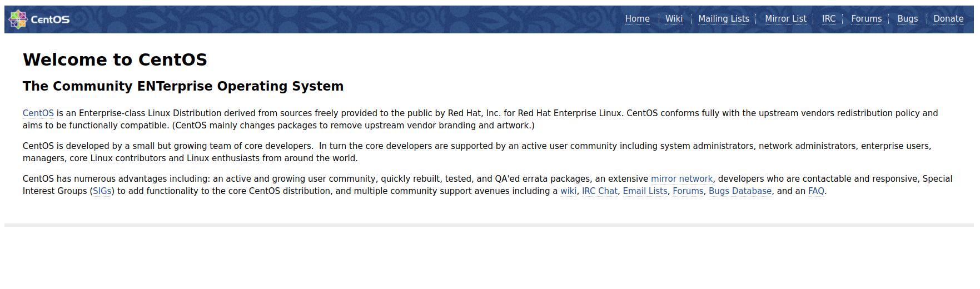980x289 pixels.
Task: Open the FAQ link
Action: (x=816, y=191)
